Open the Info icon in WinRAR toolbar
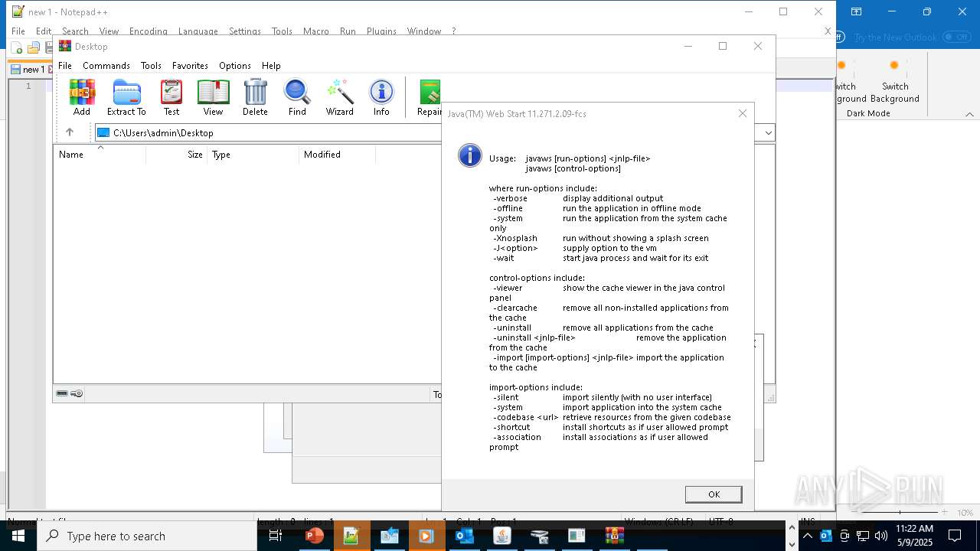 (x=381, y=92)
